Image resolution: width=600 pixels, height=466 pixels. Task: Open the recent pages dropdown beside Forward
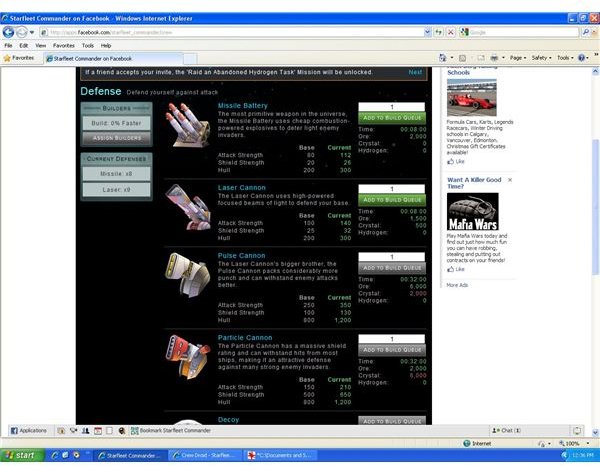(32, 33)
